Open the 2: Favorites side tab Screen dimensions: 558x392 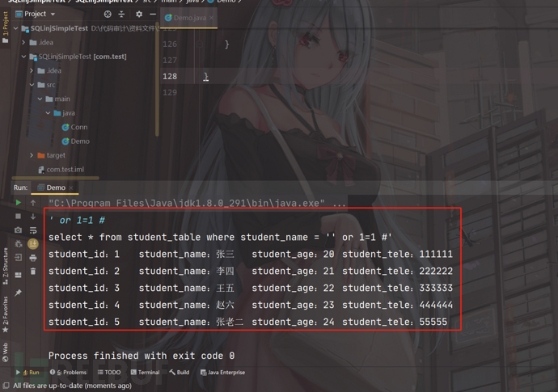coord(5,314)
